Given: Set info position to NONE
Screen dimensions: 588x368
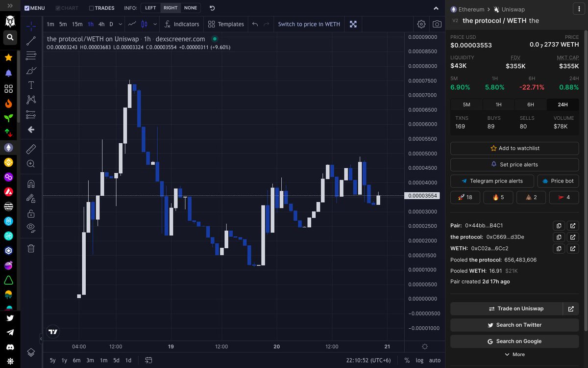Looking at the screenshot, I should pos(191,8).
